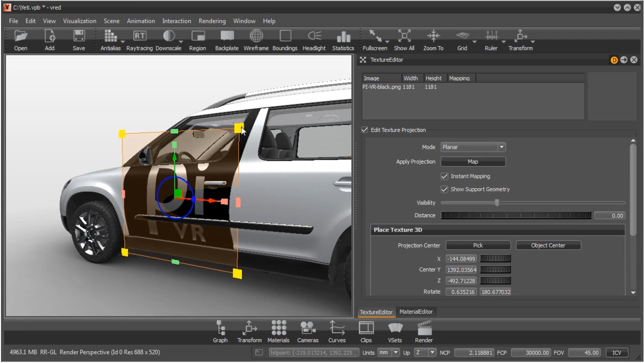Image resolution: width=644 pixels, height=363 pixels.
Task: Click the ICV button in status bar
Action: click(617, 353)
